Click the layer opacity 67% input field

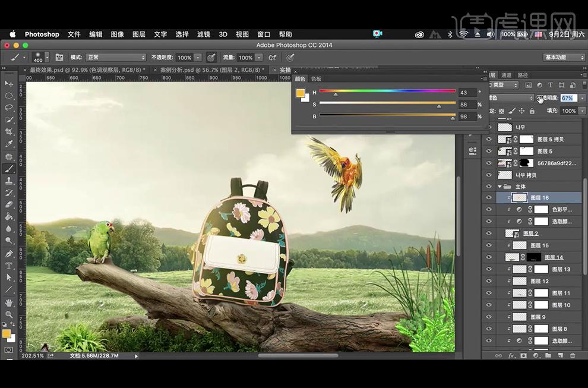[568, 98]
